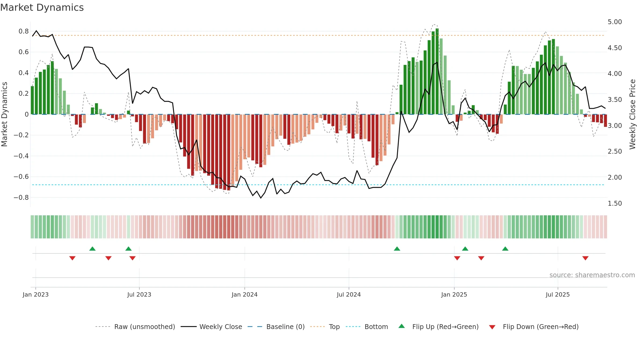
Task: Click the 0.4 left axis tick label
Action: coord(24,73)
